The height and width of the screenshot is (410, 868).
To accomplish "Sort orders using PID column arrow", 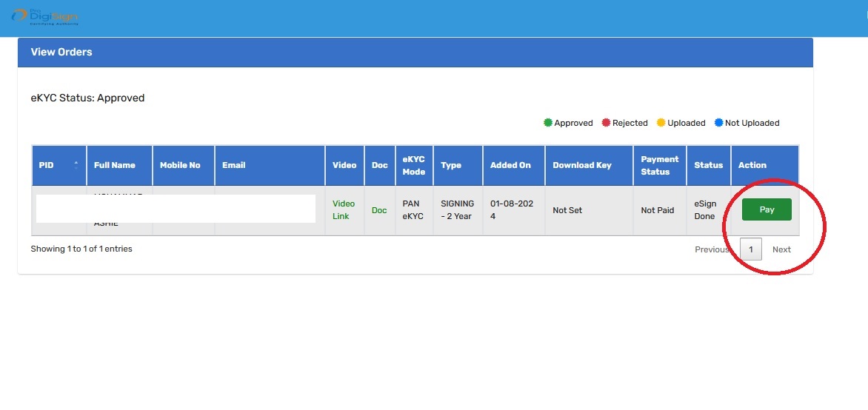I will (76, 165).
